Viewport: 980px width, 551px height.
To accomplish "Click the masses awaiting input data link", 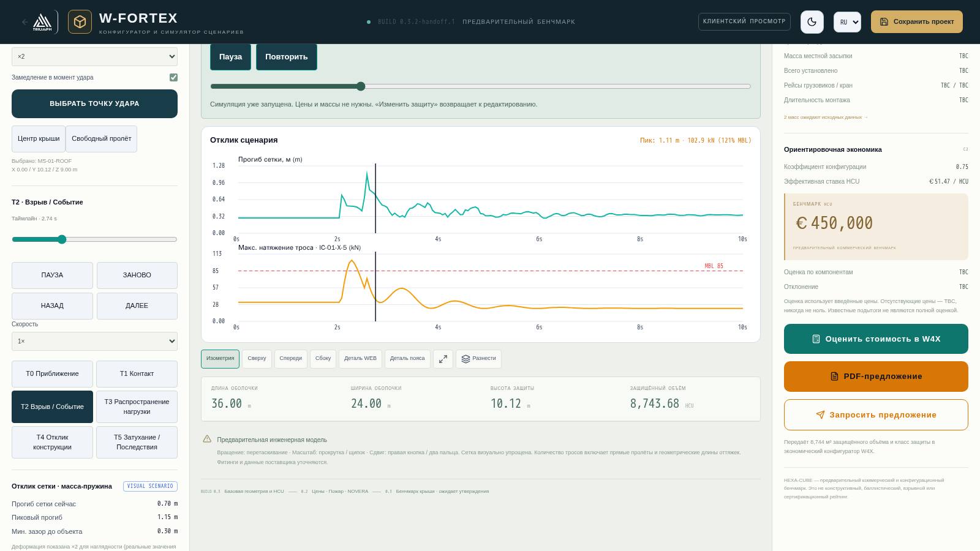I will coord(826,117).
